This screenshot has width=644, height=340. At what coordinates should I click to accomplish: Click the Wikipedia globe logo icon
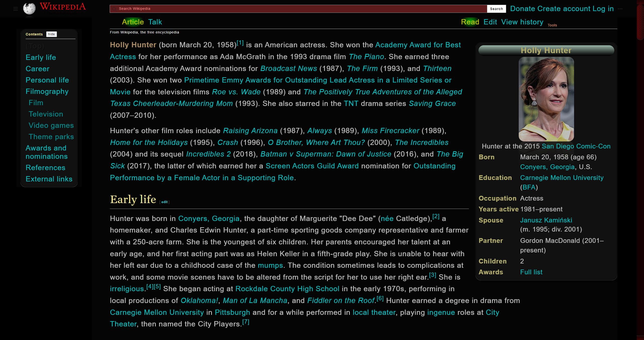tap(28, 8)
